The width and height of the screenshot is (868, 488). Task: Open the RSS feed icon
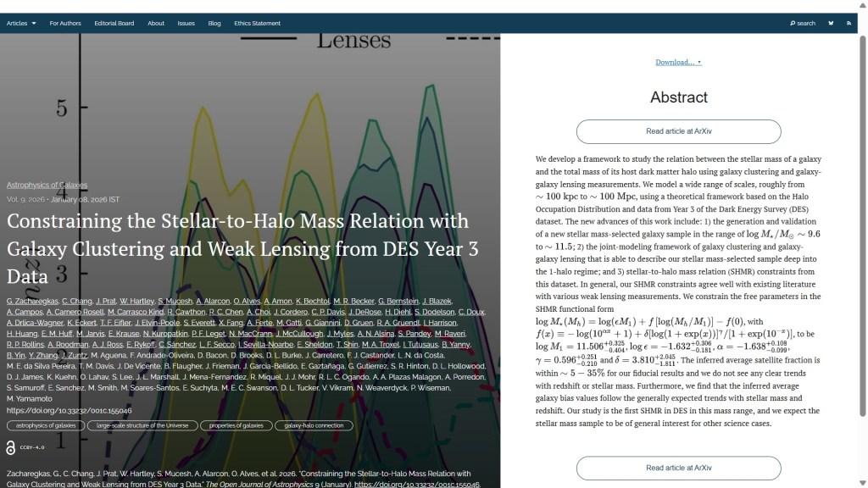coord(849,24)
